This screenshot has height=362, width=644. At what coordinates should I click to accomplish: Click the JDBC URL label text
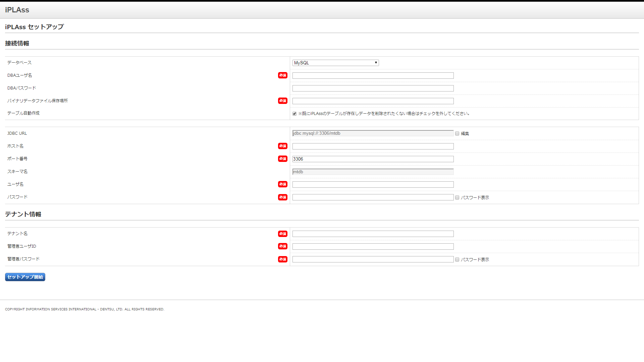click(17, 133)
